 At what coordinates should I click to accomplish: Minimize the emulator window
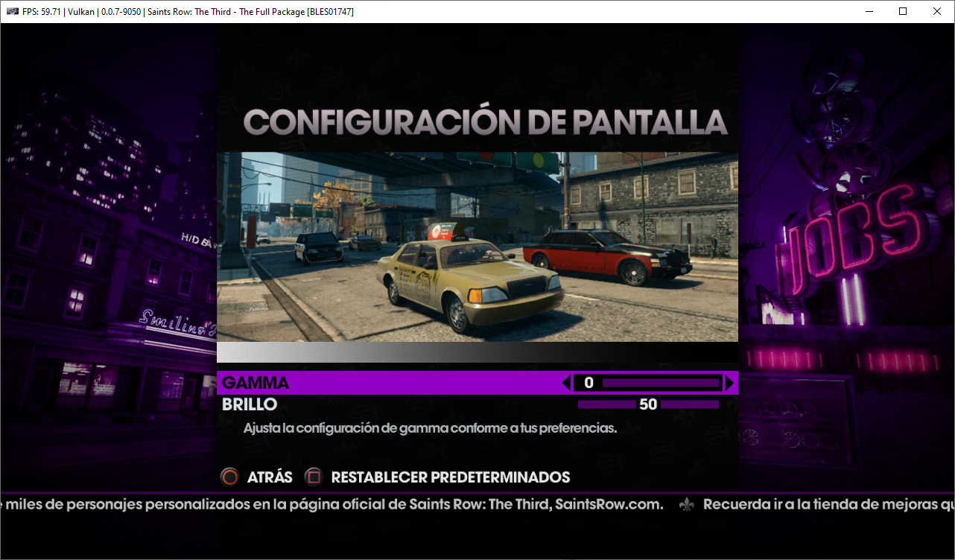click(868, 11)
